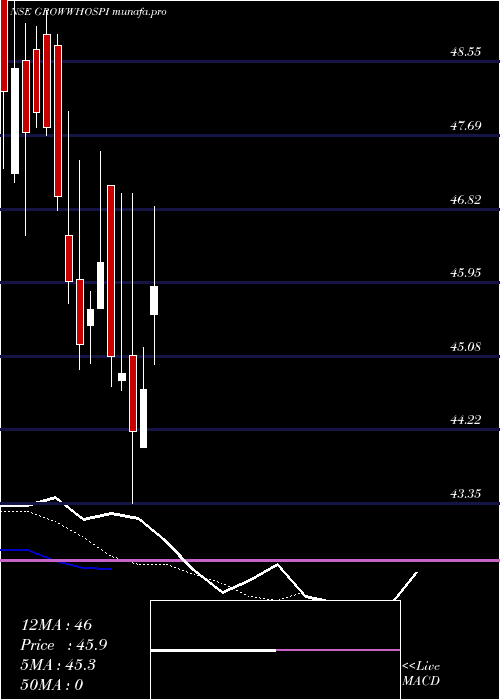The image size is (500, 700).
Task: Click the 12MA : 46 readout
Action: pos(56,625)
